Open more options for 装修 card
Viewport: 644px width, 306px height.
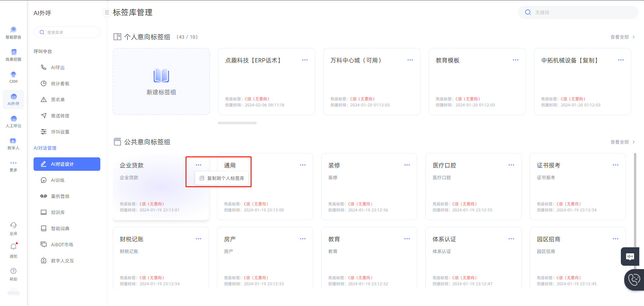[407, 165]
